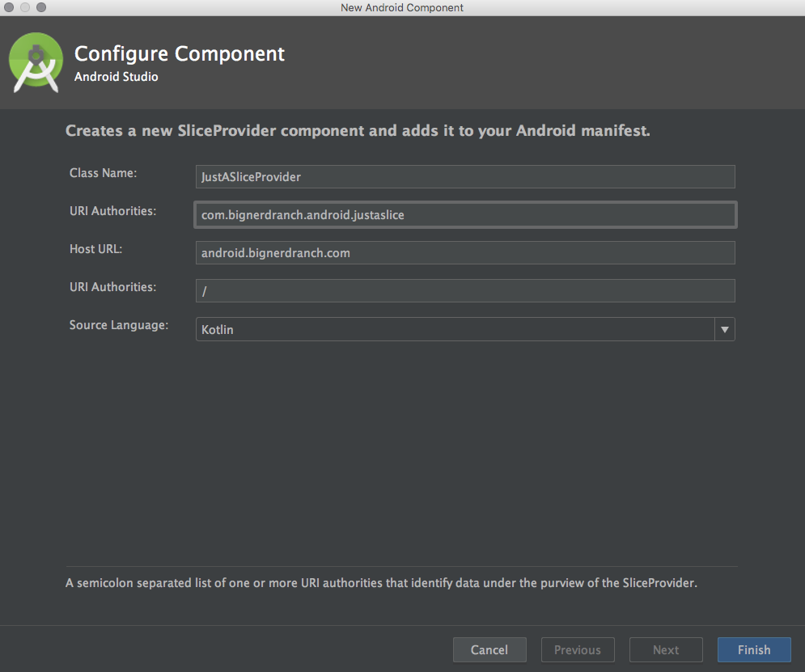Click the Configure Component heading

pos(179,54)
